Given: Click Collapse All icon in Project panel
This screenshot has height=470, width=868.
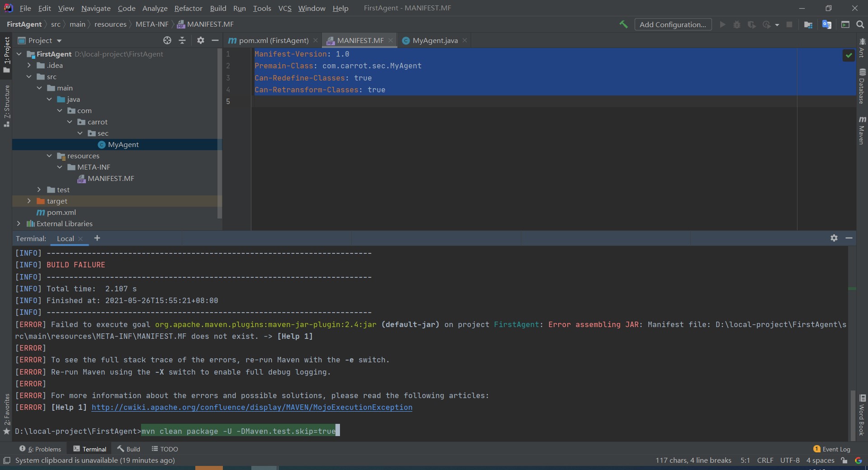Looking at the screenshot, I should click(x=182, y=40).
